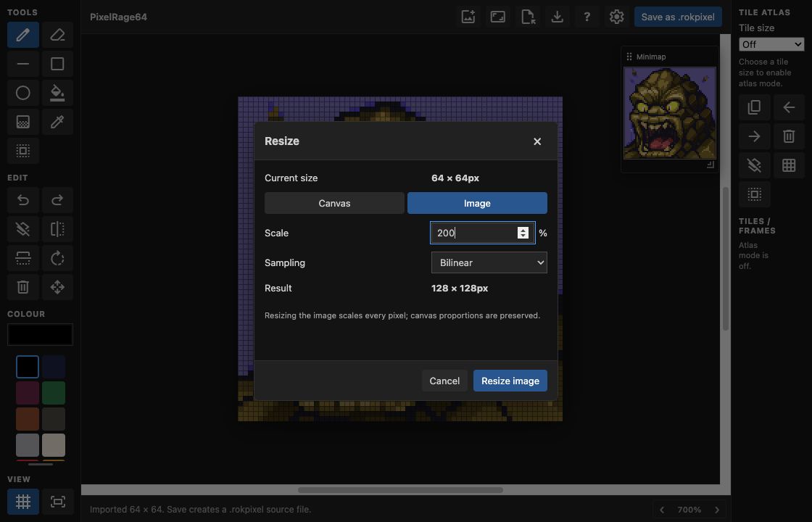This screenshot has width=812, height=522.
Task: Click the PixelRage64 title text
Action: [x=119, y=17]
